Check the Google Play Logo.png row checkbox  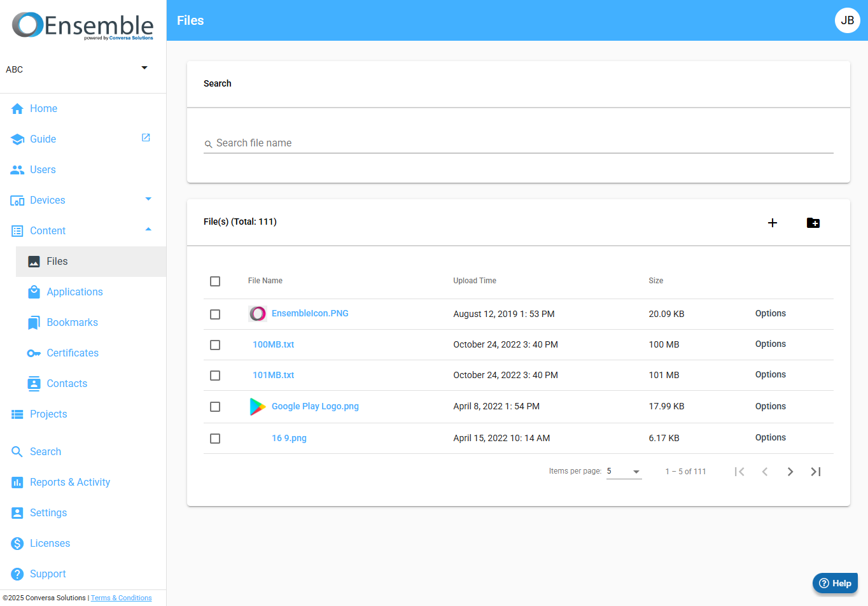(x=215, y=407)
